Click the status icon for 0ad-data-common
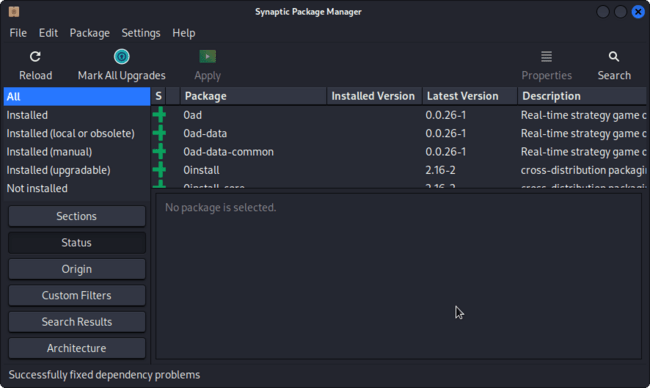The image size is (650, 388). (159, 151)
